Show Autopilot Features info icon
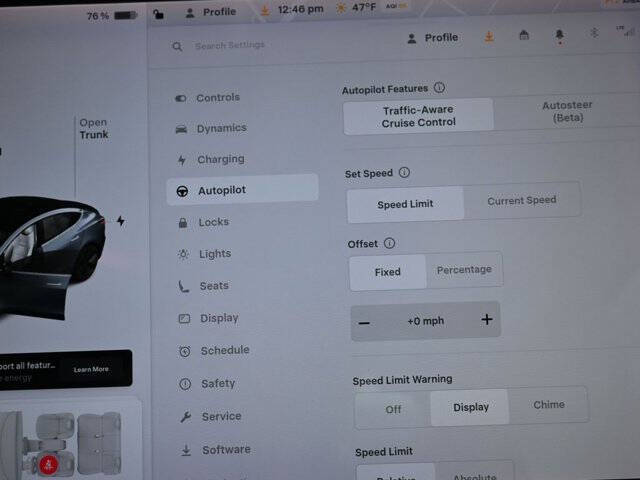This screenshot has width=640, height=480. [439, 88]
